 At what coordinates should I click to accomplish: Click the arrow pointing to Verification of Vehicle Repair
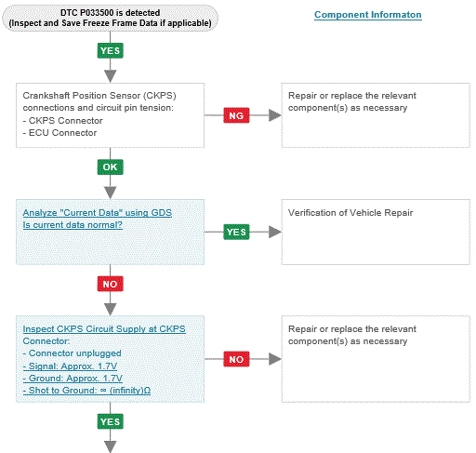click(275, 232)
